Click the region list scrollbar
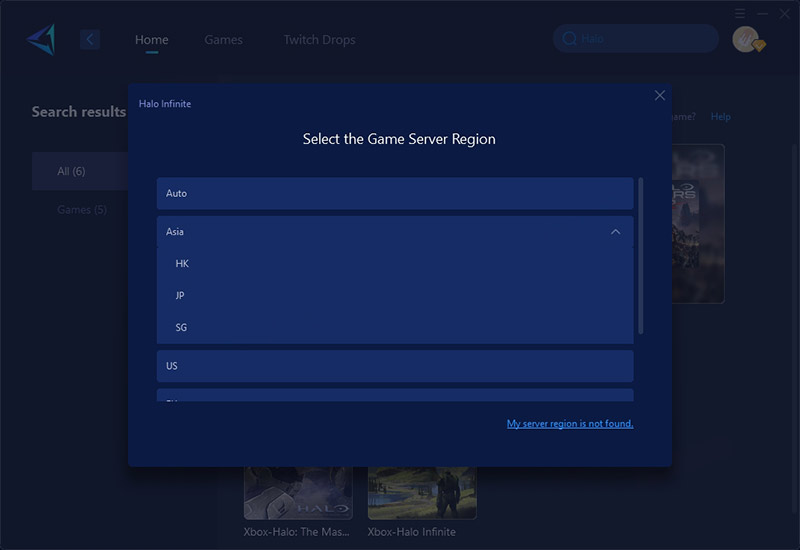The height and width of the screenshot is (550, 800). (x=640, y=256)
